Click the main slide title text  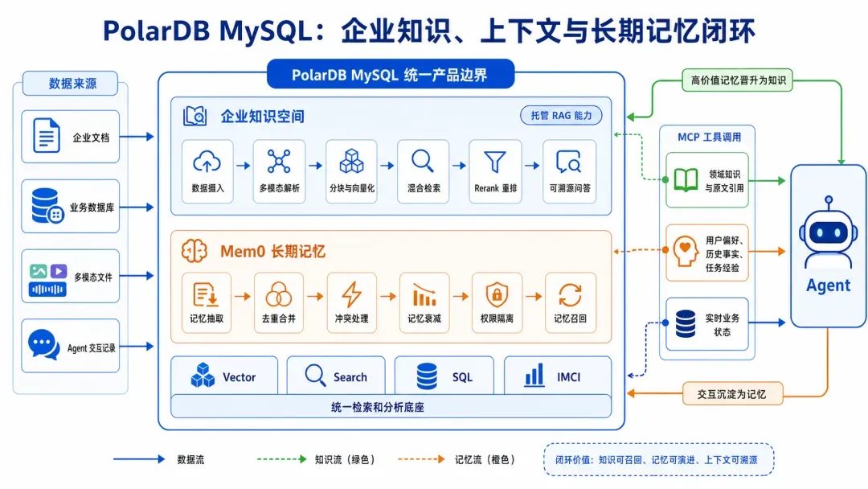(x=429, y=31)
